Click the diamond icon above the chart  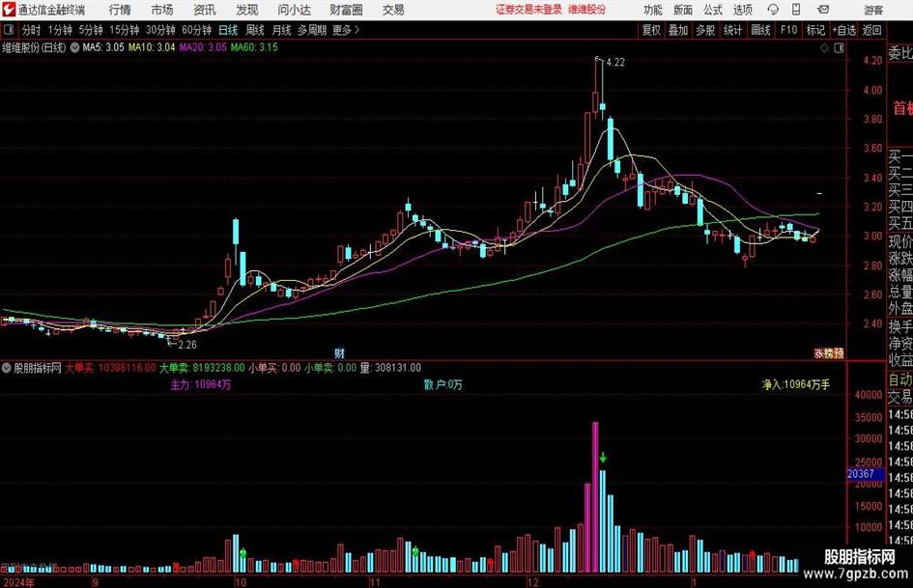tap(824, 48)
